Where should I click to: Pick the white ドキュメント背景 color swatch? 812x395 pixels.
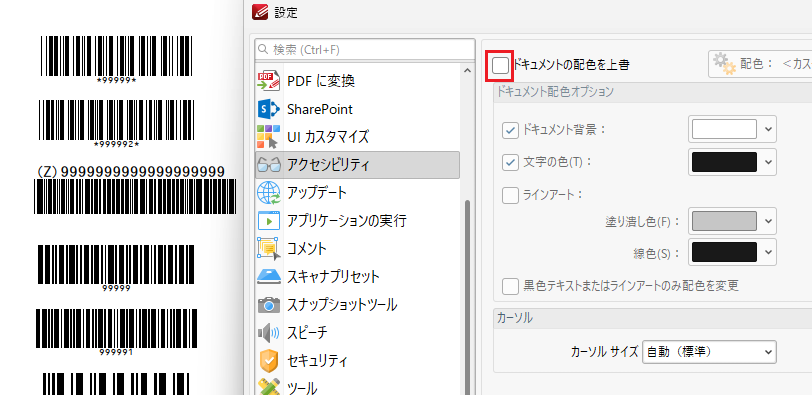point(724,129)
